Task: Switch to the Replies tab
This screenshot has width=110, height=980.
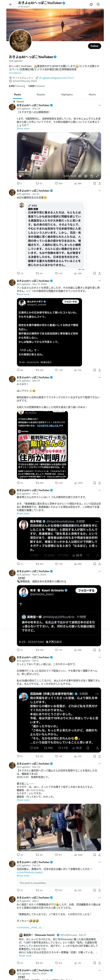Action: pos(41,94)
